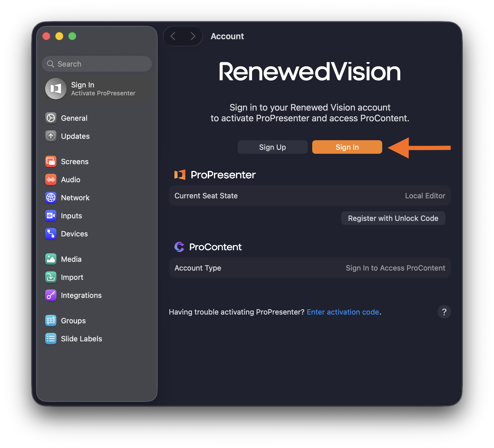This screenshot has width=494, height=448.
Task: Open the Enter activation code link
Action: pos(343,312)
